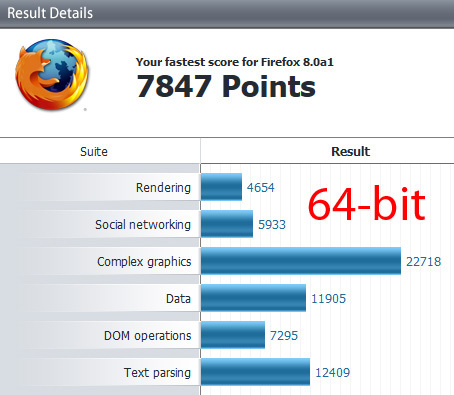Click the Rendering result bar
The image size is (454, 395).
[x=221, y=187]
